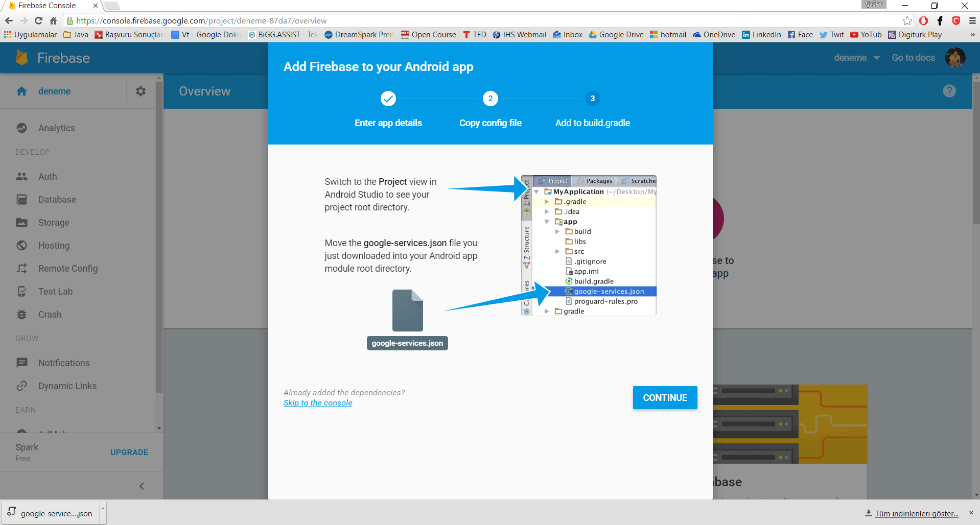Click the Auth people icon
Viewport: 980px width, 525px height.
[22, 176]
